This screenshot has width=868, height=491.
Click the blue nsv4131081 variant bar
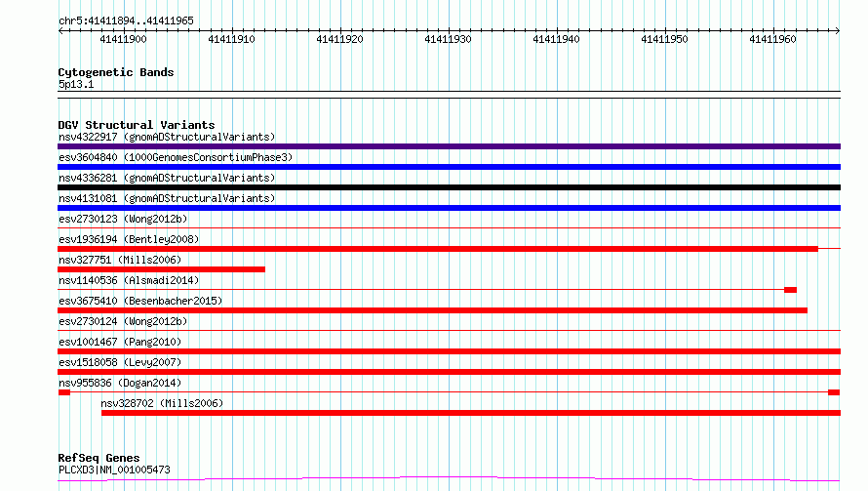coord(449,208)
